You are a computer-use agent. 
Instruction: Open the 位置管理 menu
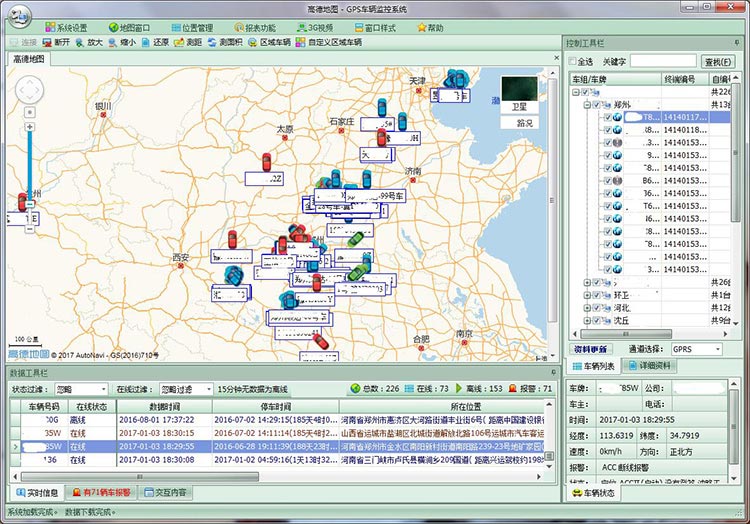[x=192, y=28]
